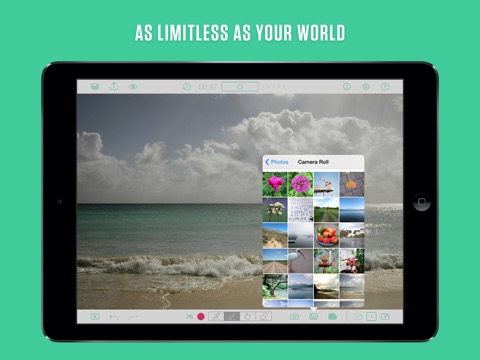Go back to Photos albums list
Viewport: 480px width, 360px height.
click(277, 162)
